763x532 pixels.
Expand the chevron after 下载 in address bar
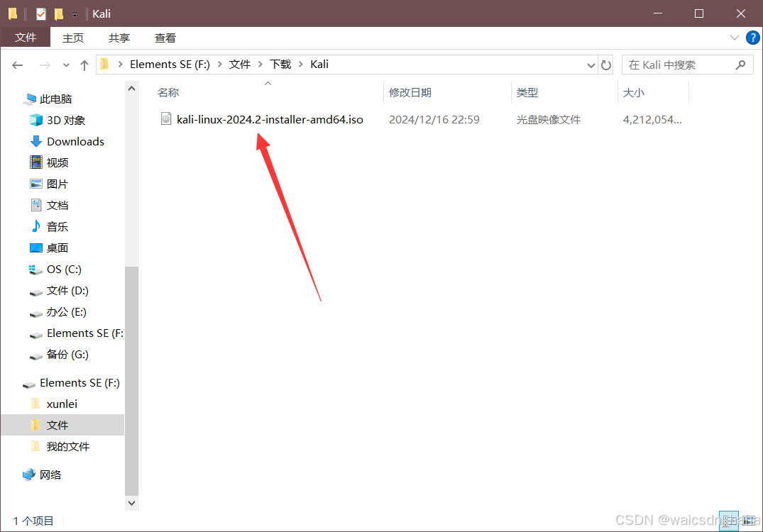pyautogui.click(x=301, y=64)
